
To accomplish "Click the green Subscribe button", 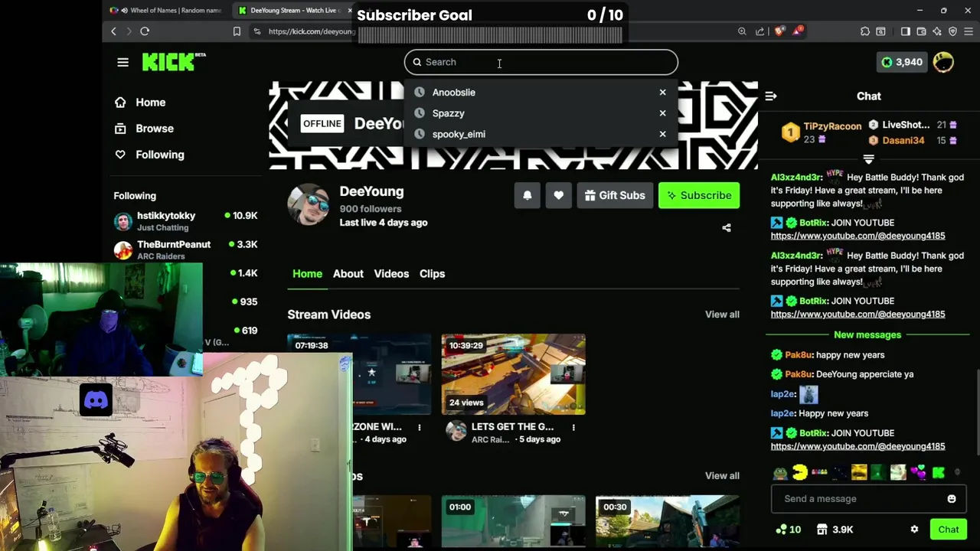I will (x=699, y=195).
